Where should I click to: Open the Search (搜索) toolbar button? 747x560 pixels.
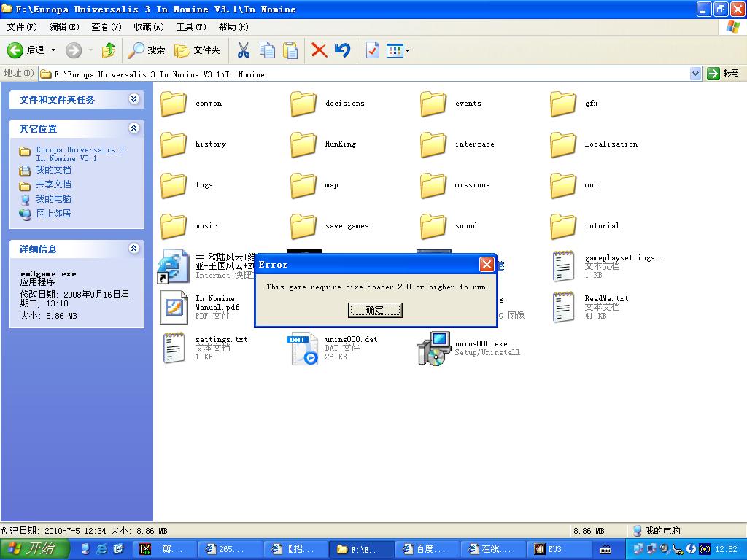coord(147,50)
